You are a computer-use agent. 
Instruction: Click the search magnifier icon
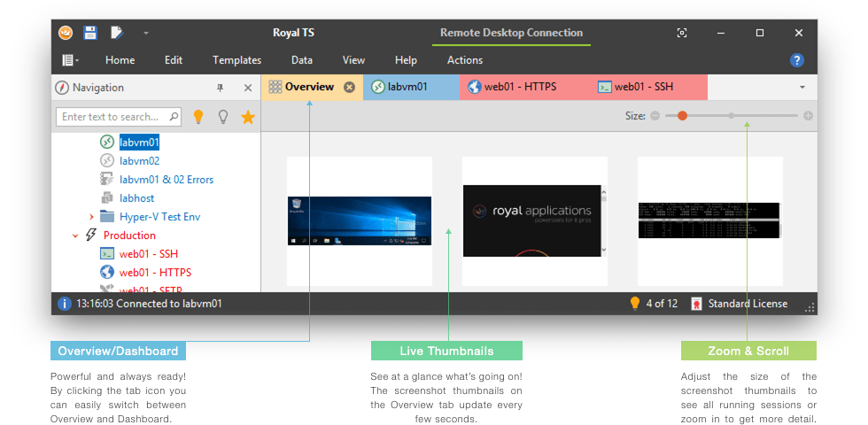pos(174,116)
